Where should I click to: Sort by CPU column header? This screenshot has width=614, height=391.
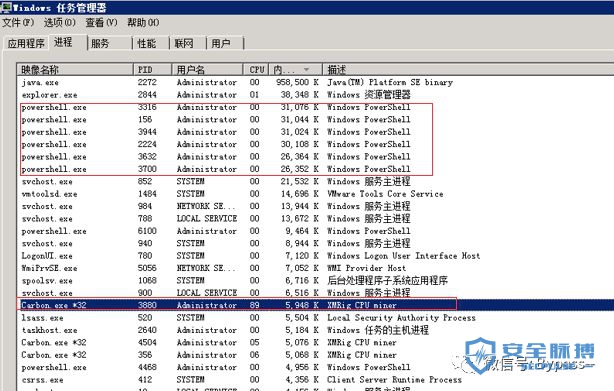(256, 70)
